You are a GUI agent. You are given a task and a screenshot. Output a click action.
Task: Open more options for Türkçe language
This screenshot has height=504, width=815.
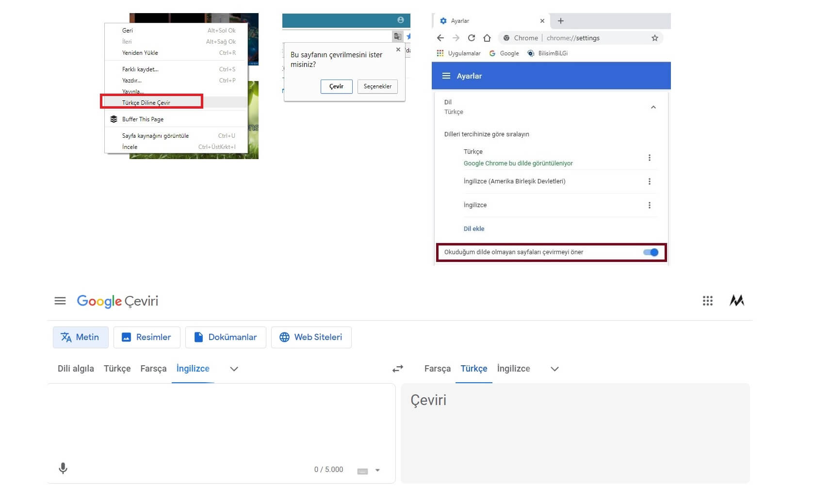[x=650, y=158]
